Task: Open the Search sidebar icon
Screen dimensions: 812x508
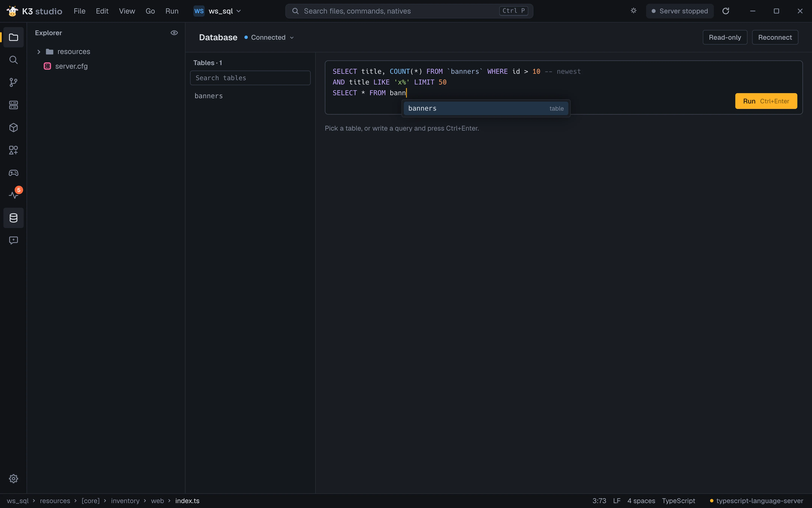Action: pyautogui.click(x=13, y=60)
